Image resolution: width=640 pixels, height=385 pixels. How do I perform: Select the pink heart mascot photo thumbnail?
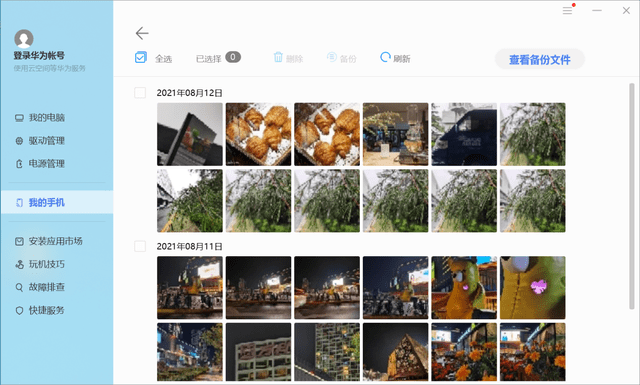click(x=533, y=288)
